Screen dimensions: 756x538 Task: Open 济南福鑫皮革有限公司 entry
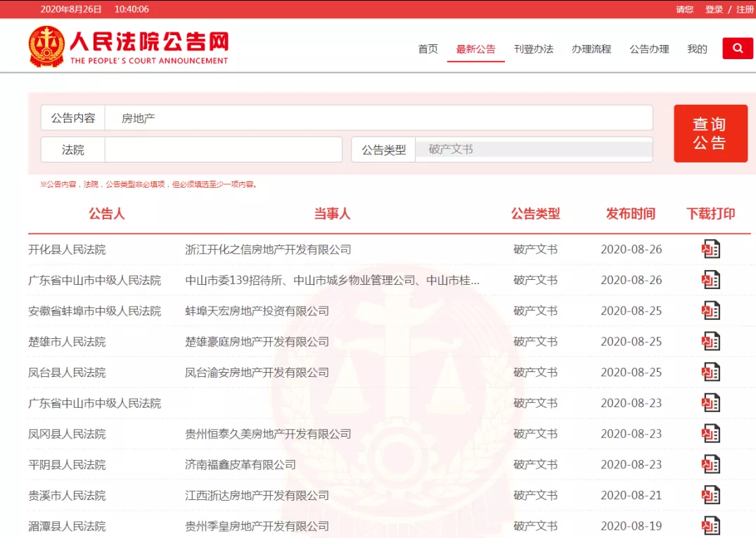(x=241, y=465)
